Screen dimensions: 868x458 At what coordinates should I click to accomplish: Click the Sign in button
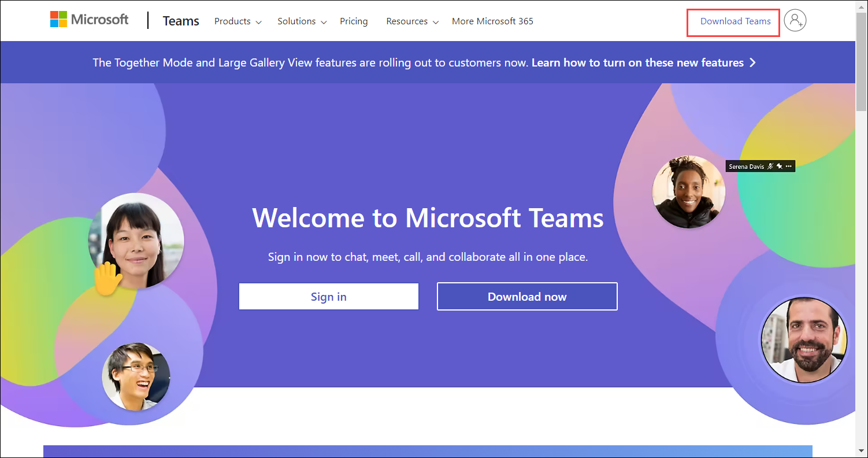(329, 297)
